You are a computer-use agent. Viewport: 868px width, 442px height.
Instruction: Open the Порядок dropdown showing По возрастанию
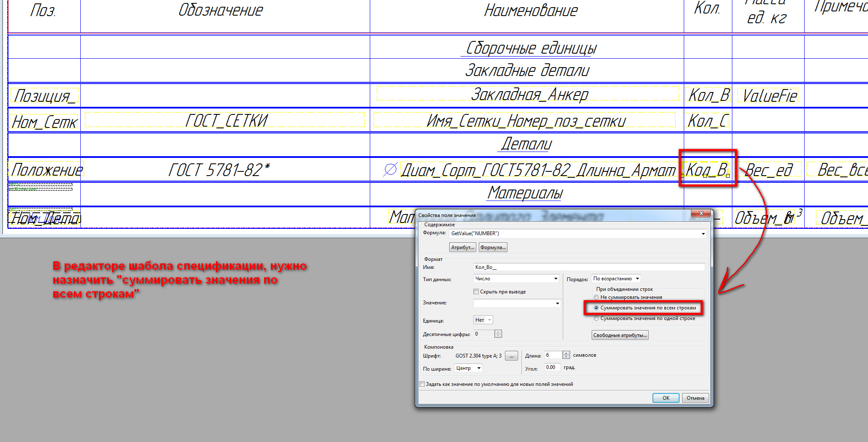(616, 279)
